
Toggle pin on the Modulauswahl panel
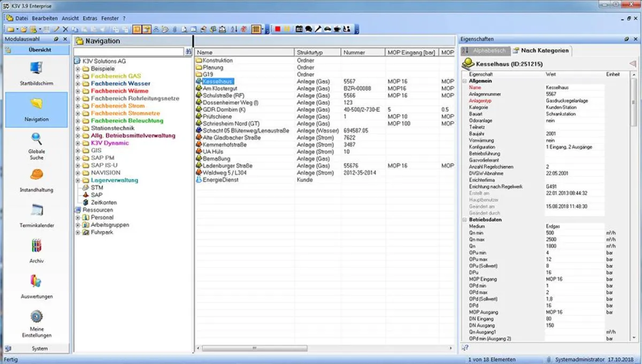point(56,40)
